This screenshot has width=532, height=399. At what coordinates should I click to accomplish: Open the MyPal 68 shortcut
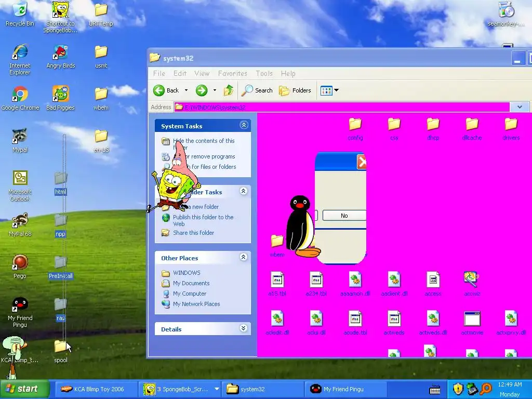coord(20,224)
